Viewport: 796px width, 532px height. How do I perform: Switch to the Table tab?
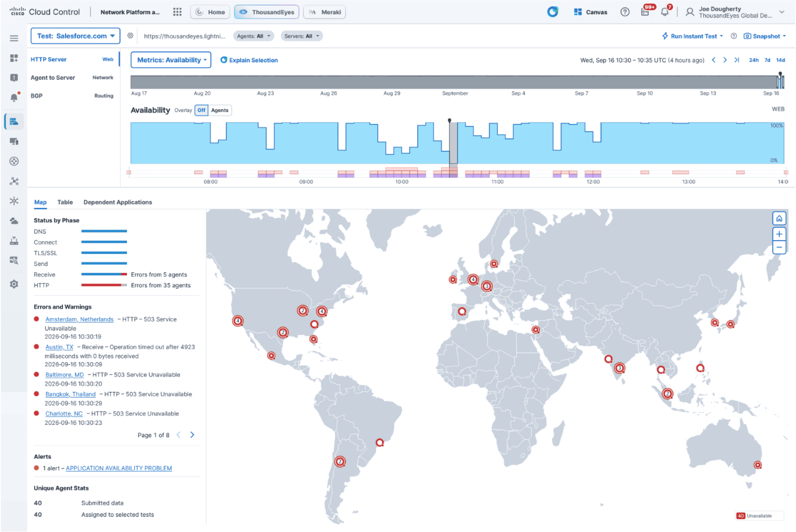tap(65, 202)
